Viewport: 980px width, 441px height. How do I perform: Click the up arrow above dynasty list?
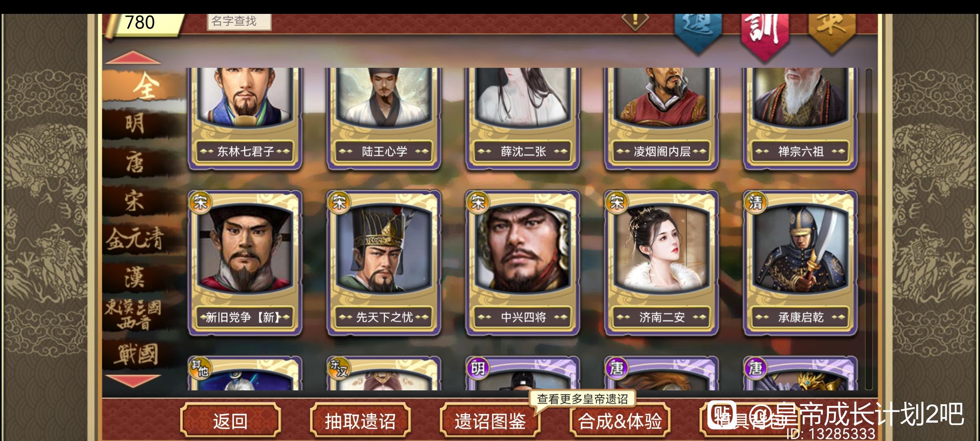coord(133,58)
